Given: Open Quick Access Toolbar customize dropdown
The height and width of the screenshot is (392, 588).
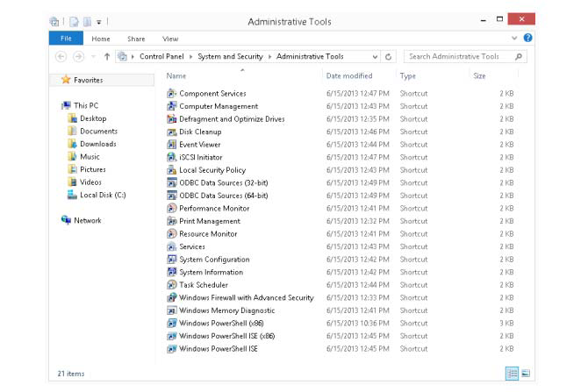Looking at the screenshot, I should pos(99,22).
